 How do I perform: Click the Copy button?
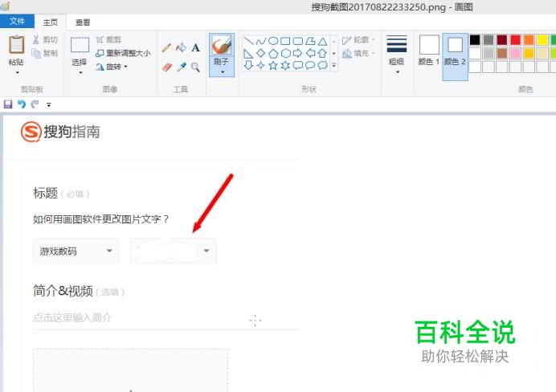(x=45, y=53)
